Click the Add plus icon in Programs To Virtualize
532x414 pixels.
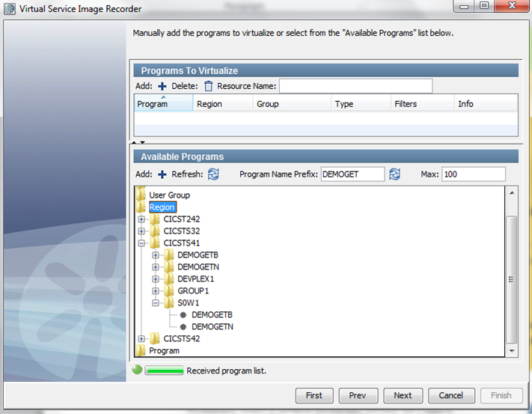point(162,86)
